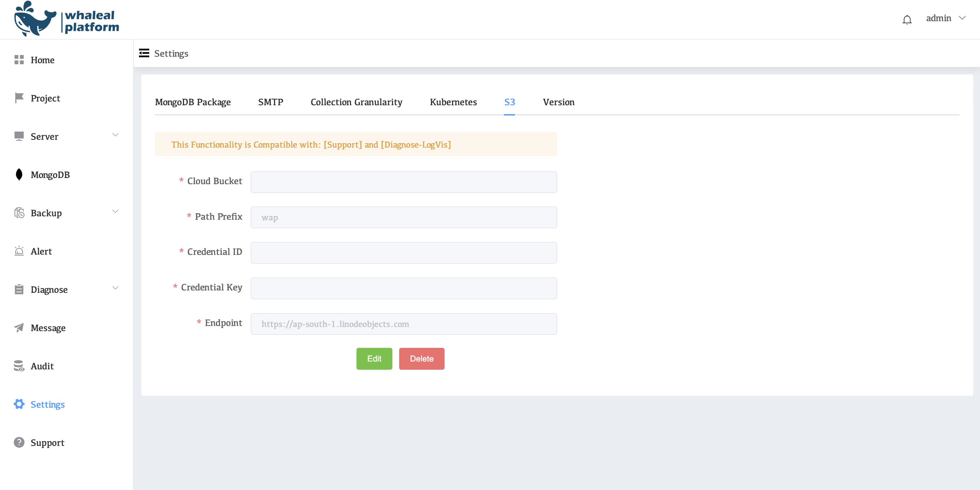This screenshot has width=980, height=490.
Task: Open the admin user dropdown
Action: [946, 18]
